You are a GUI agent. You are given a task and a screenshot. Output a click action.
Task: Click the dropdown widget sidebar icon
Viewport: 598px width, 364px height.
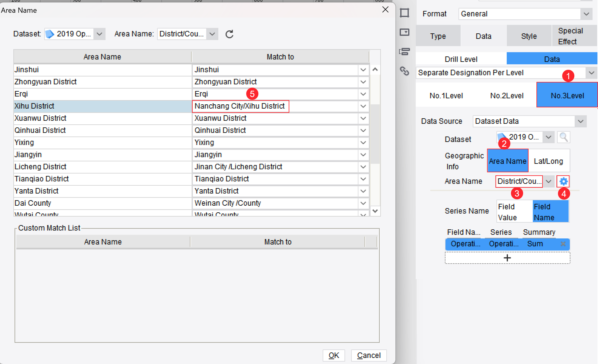pos(405,32)
